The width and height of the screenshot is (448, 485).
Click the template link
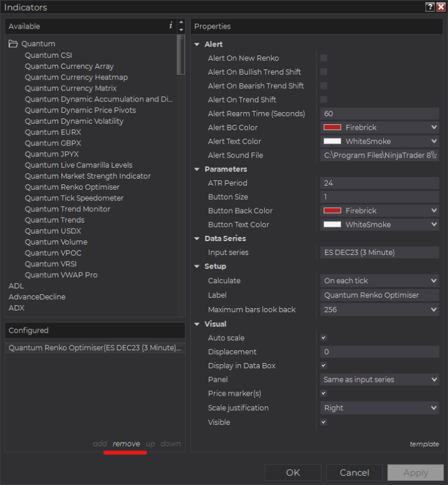(424, 444)
